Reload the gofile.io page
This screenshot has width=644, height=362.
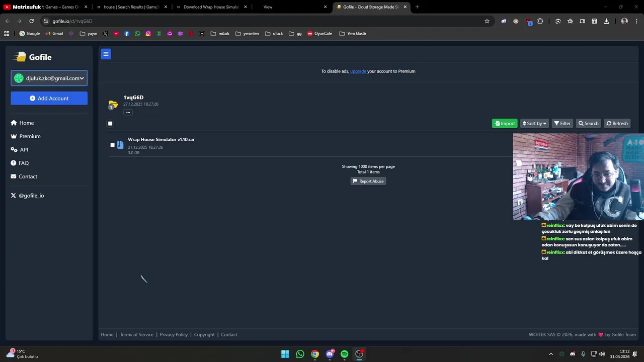(31, 21)
